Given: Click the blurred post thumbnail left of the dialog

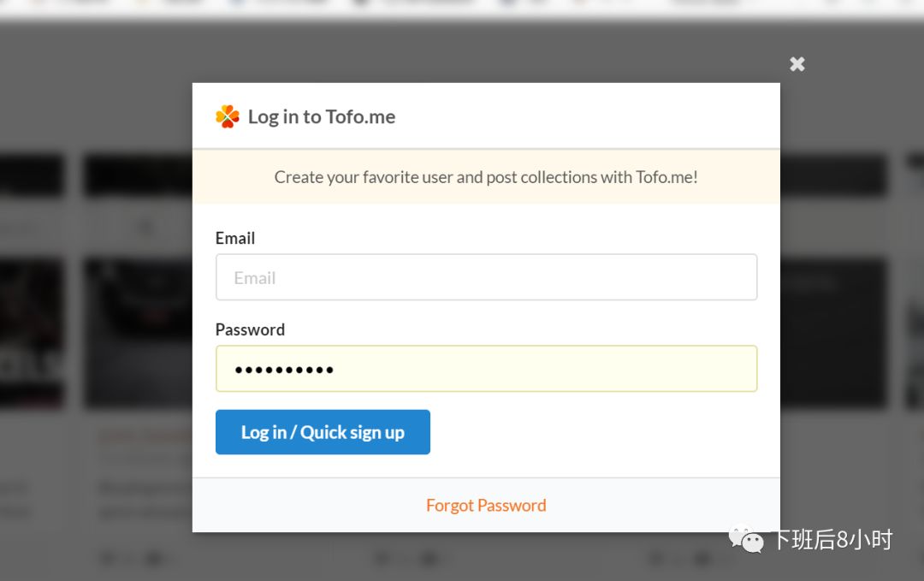Looking at the screenshot, I should (137, 334).
